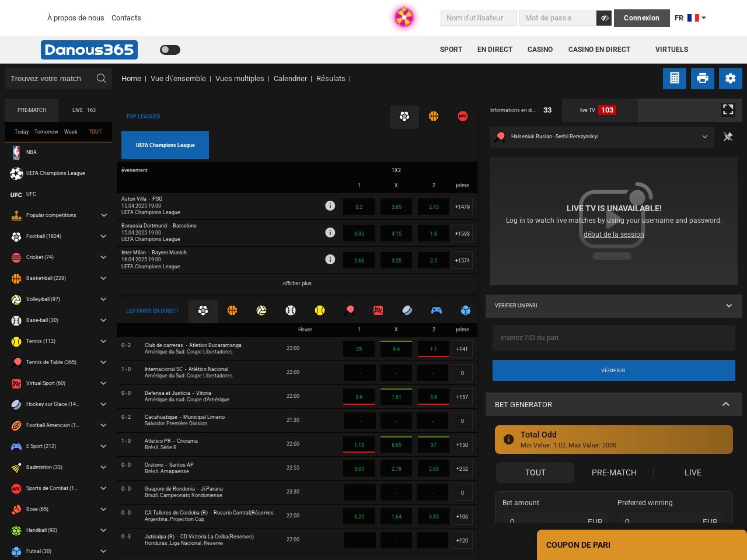Image resolution: width=747 pixels, height=560 pixels.
Task: Click the spinning promo wheel icon
Action: (x=404, y=17)
